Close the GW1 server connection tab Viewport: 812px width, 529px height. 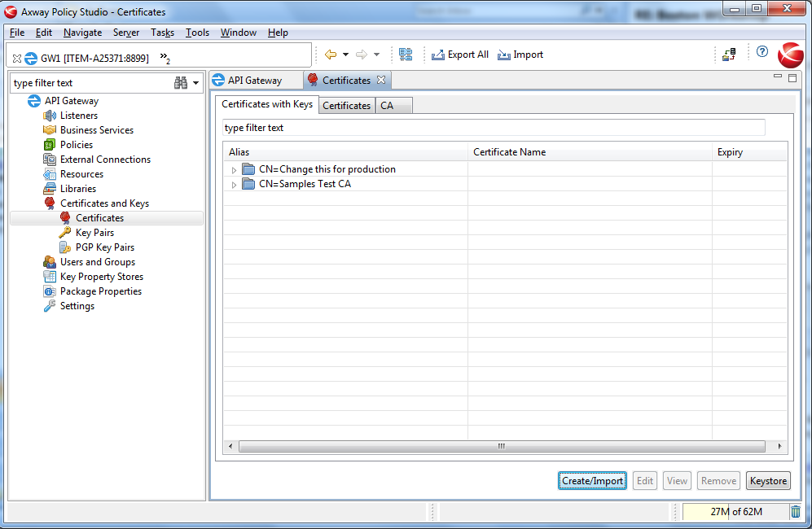(16, 59)
